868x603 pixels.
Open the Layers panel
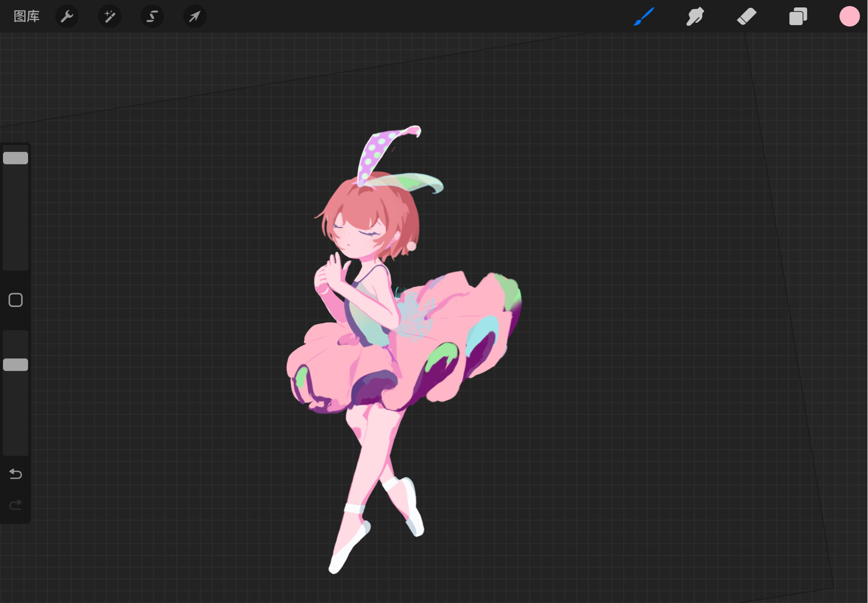(798, 16)
